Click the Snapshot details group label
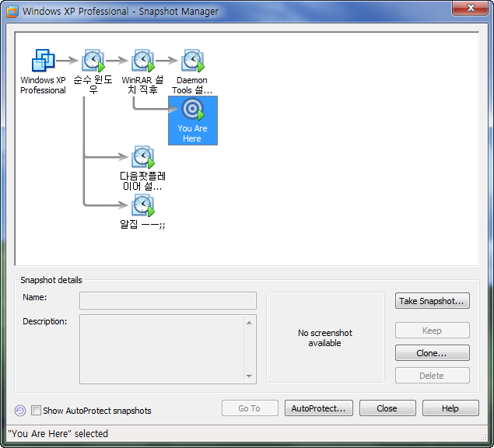 point(51,280)
